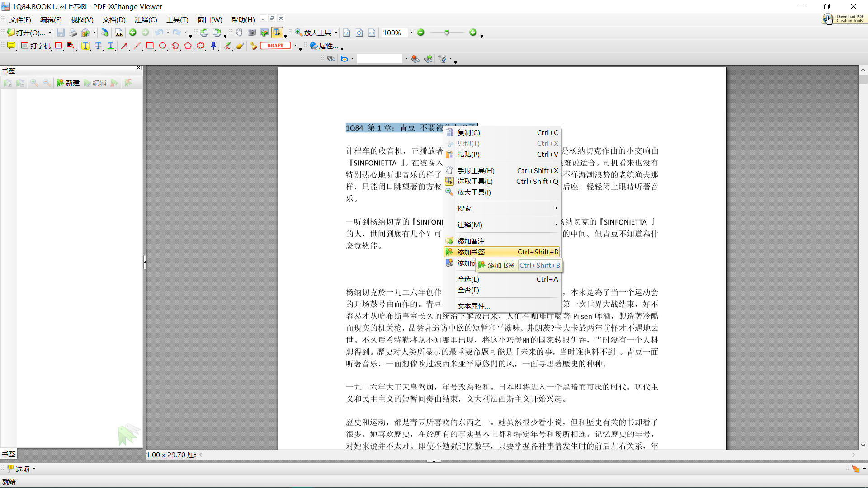Image resolution: width=868 pixels, height=488 pixels.
Task: Click the Undo arrow icon
Action: 159,33
